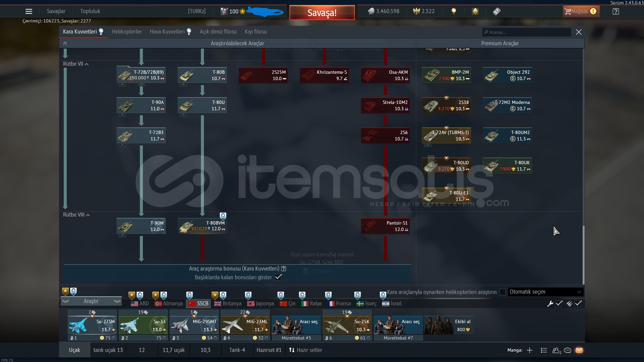This screenshot has height=362, width=644.
Task: Enable helicopter research while playing ground checkbox
Action: click(x=502, y=292)
